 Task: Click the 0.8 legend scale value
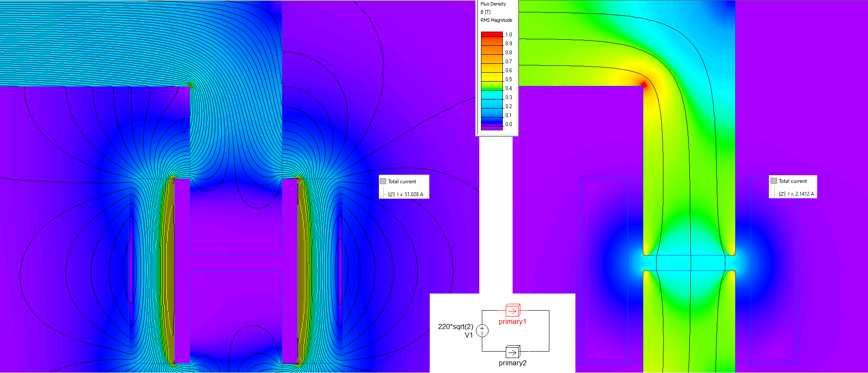click(x=508, y=53)
